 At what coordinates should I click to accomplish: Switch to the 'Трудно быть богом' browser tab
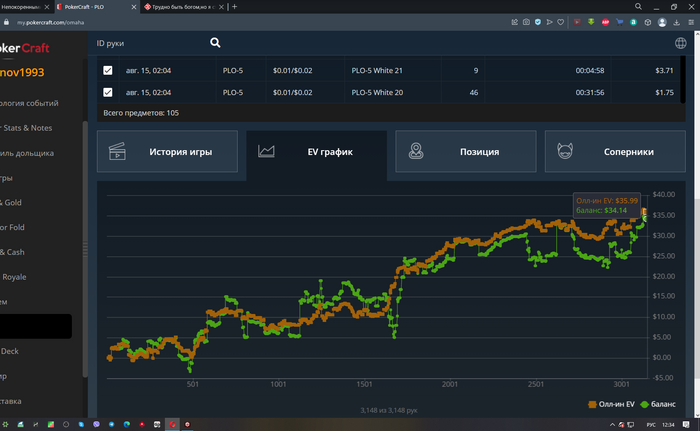(184, 7)
